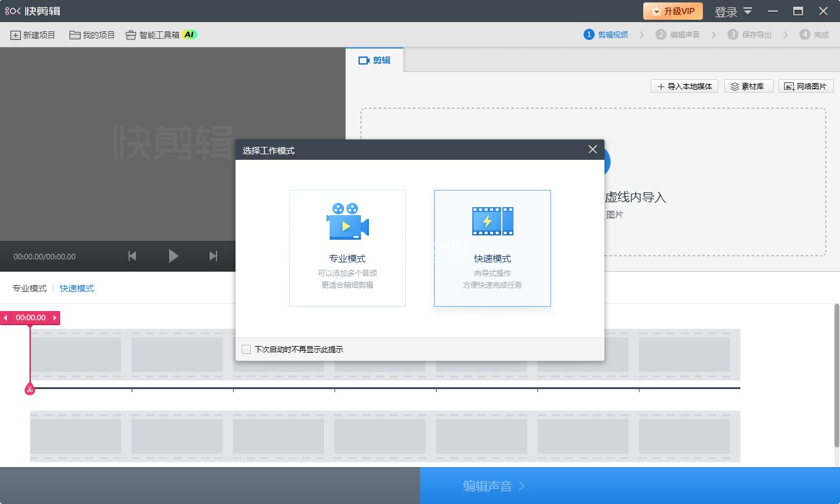The width and height of the screenshot is (840, 504).
Task: Click the timeline vertical scrollbar
Action: click(836, 376)
